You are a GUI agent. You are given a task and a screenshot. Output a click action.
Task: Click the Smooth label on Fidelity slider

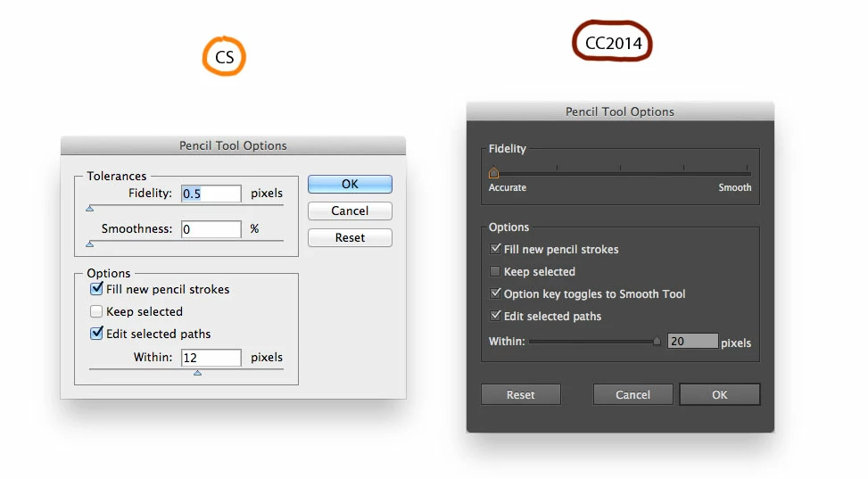735,187
